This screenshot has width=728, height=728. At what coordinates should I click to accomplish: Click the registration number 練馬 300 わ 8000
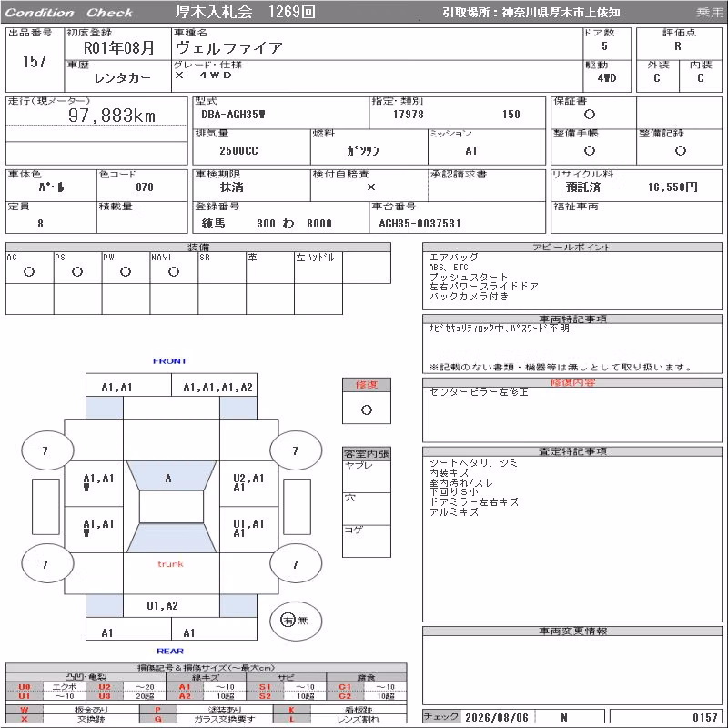(267, 223)
